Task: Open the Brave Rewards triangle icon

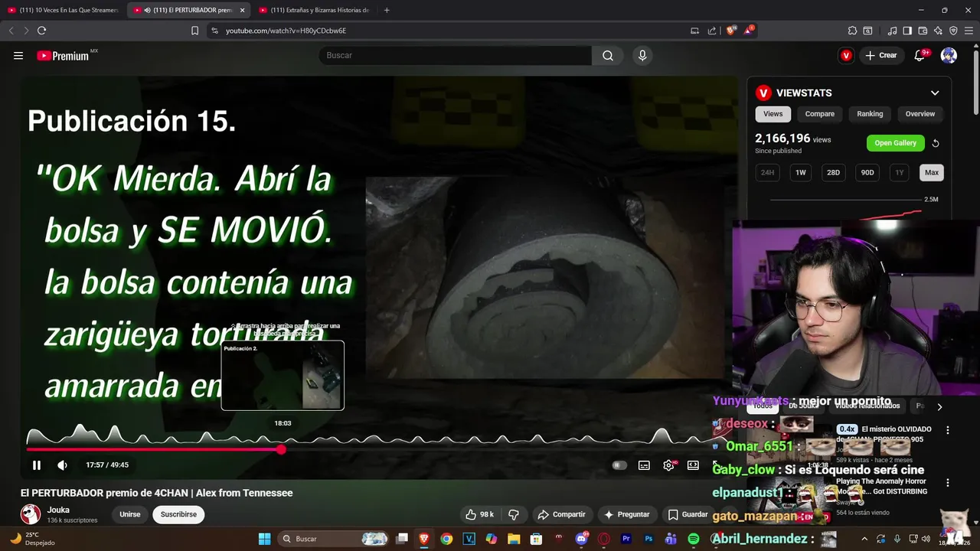Action: [749, 31]
